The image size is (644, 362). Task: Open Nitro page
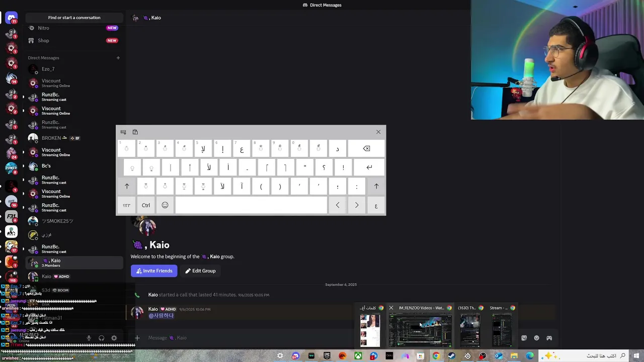click(x=74, y=28)
